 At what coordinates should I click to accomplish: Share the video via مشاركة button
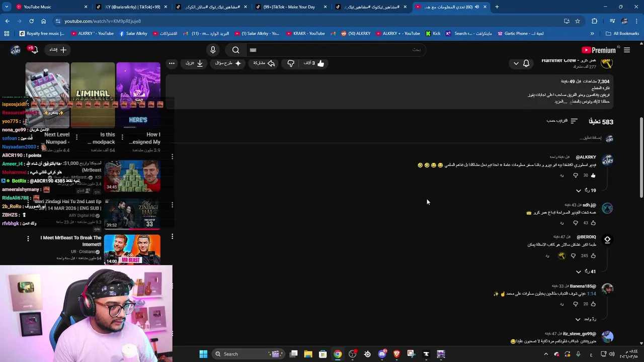click(x=264, y=63)
